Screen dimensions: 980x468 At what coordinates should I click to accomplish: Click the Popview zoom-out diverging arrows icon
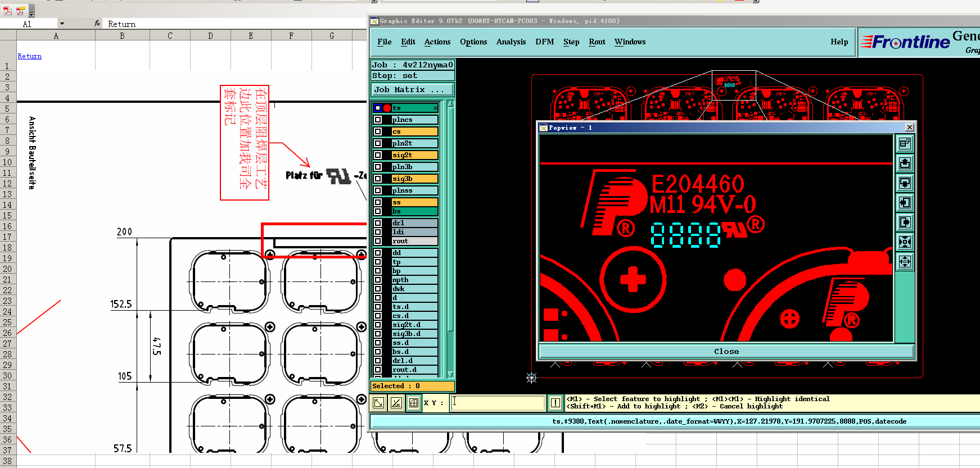pos(905,262)
